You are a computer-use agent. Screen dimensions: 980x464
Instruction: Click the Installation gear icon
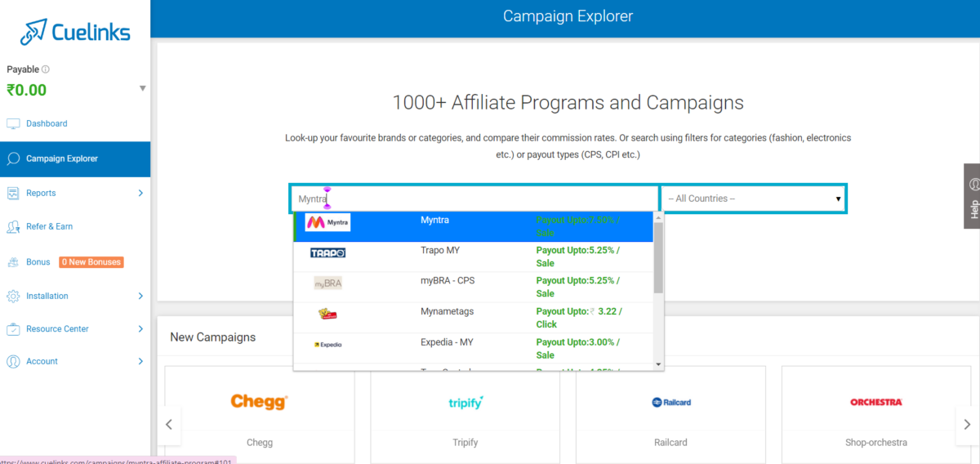13,296
